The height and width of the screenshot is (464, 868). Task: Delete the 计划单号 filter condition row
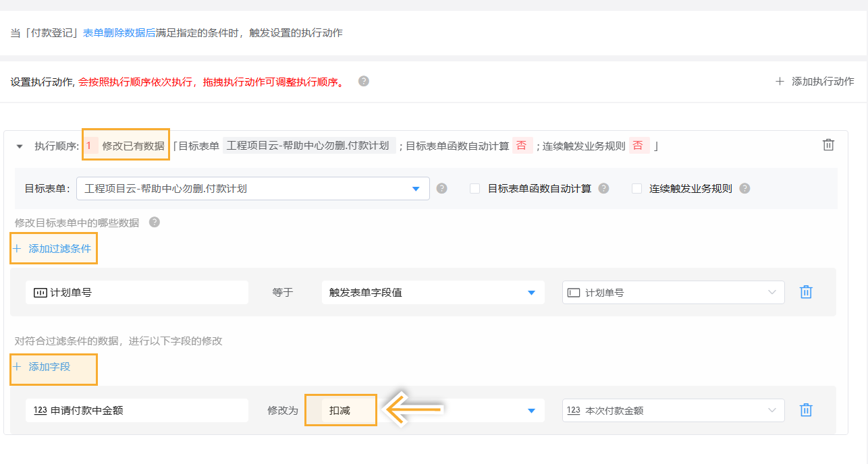tap(806, 292)
